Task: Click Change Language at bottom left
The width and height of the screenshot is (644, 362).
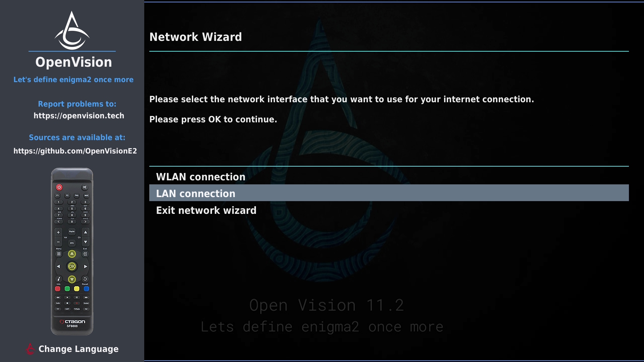Action: 78,349
